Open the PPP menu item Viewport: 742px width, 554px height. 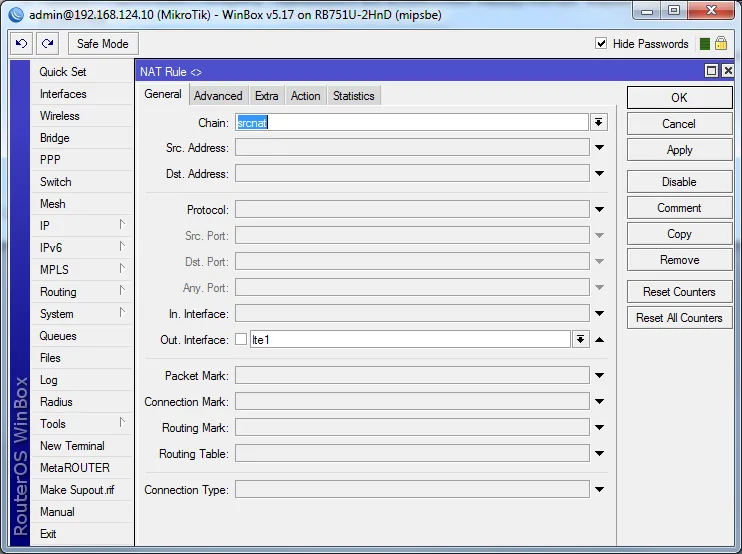tap(81, 159)
